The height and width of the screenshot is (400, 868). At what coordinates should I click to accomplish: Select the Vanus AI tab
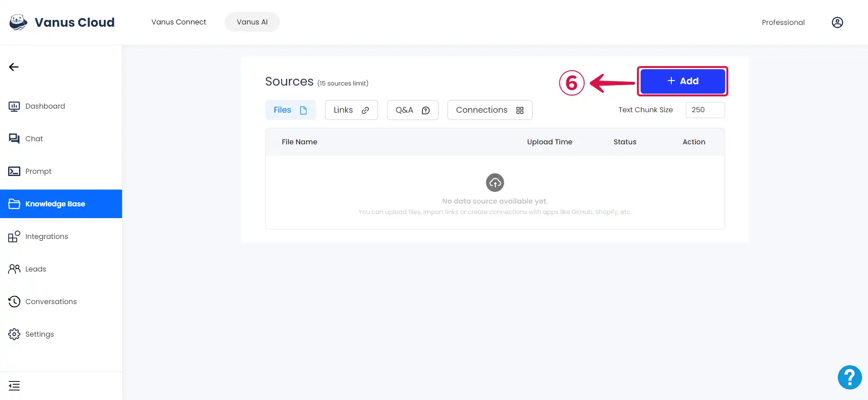click(x=252, y=22)
